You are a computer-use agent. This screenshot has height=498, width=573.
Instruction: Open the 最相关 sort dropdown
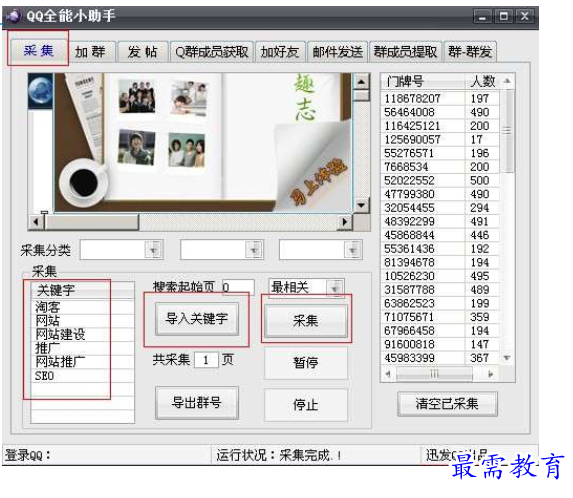(335, 288)
